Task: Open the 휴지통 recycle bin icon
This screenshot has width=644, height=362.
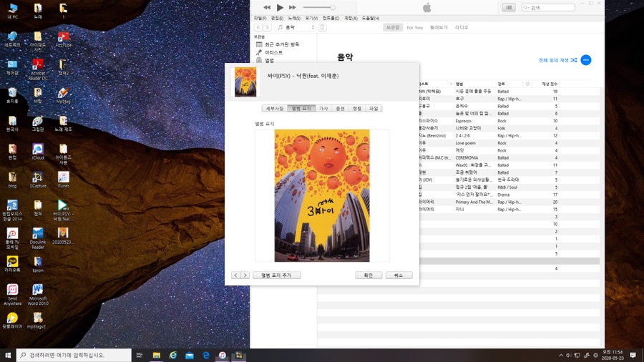Action: [x=12, y=95]
